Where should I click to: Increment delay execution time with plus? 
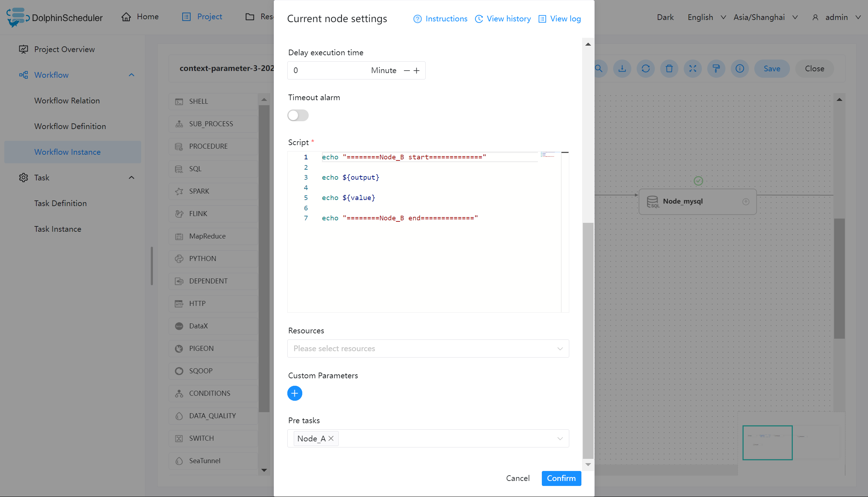(x=417, y=70)
